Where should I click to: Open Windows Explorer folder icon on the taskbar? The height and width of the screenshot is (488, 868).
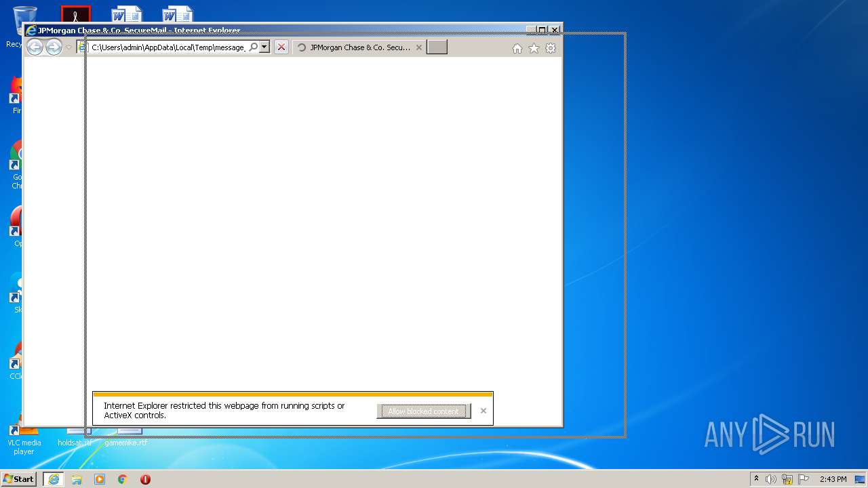[77, 479]
